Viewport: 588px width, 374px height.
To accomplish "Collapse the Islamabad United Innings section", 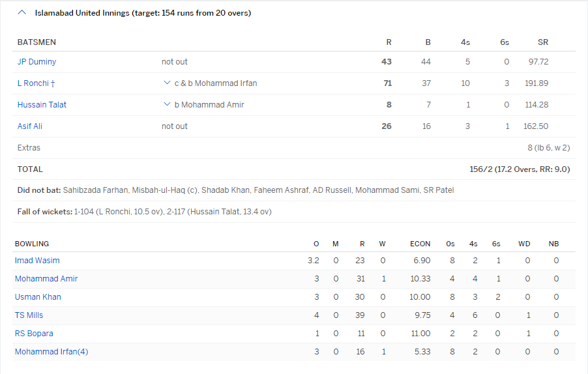I will [x=22, y=12].
